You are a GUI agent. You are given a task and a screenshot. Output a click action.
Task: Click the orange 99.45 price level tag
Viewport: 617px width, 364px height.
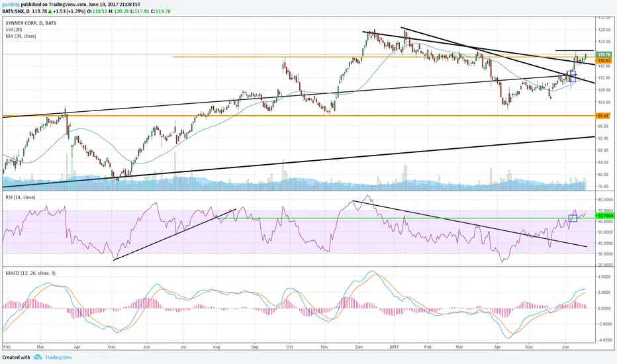click(604, 116)
